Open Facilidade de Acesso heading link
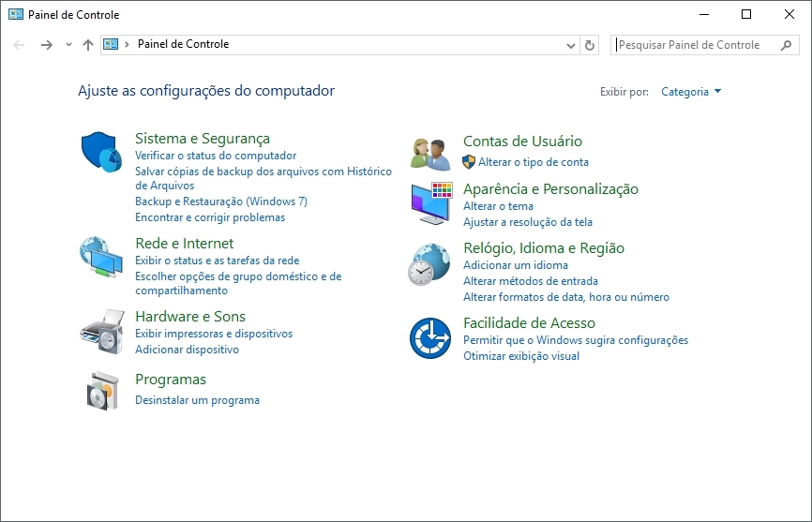The image size is (812, 522). point(529,322)
